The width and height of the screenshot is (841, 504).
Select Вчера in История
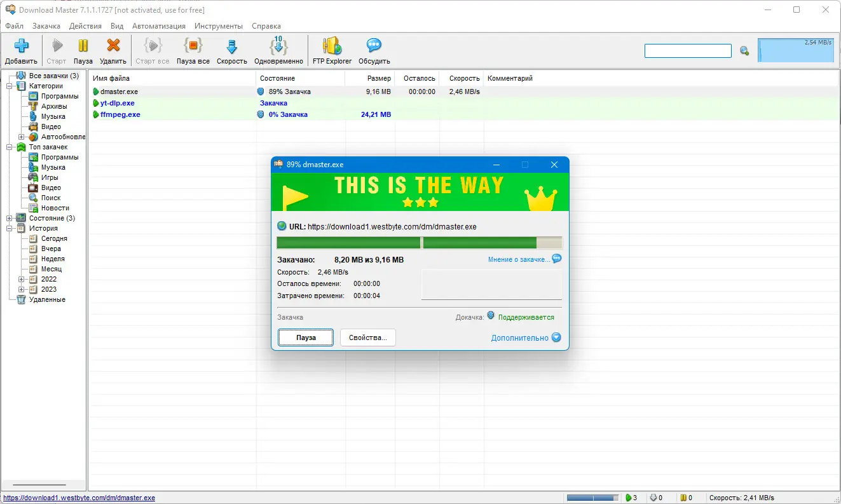tap(51, 249)
